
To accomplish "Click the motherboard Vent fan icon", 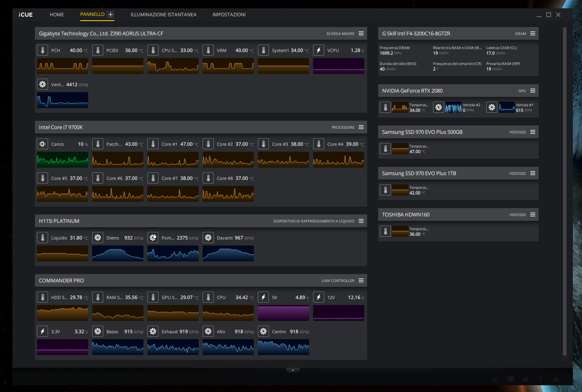I will [x=43, y=84].
